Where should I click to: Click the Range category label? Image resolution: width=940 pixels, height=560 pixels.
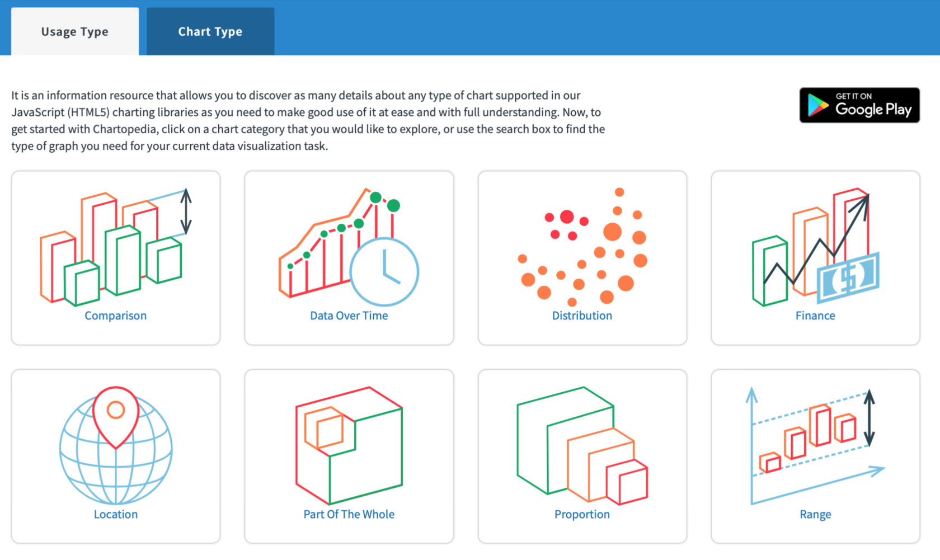tap(815, 514)
